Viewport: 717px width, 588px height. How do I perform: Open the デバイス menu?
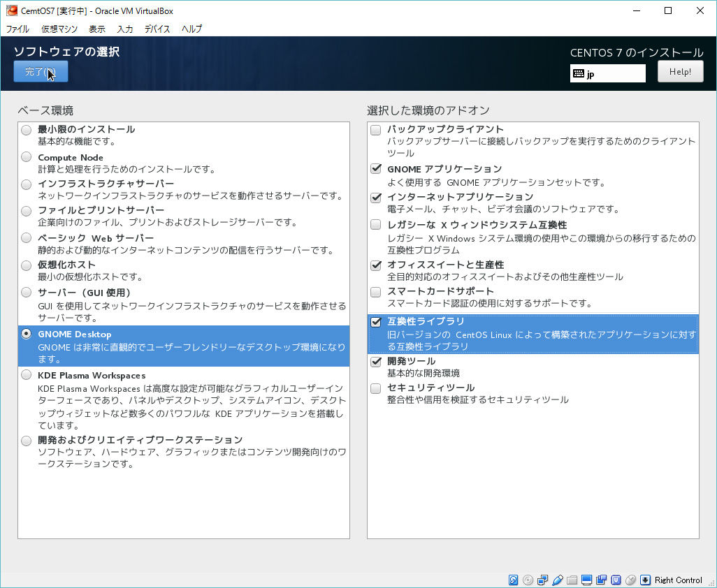coord(157,29)
